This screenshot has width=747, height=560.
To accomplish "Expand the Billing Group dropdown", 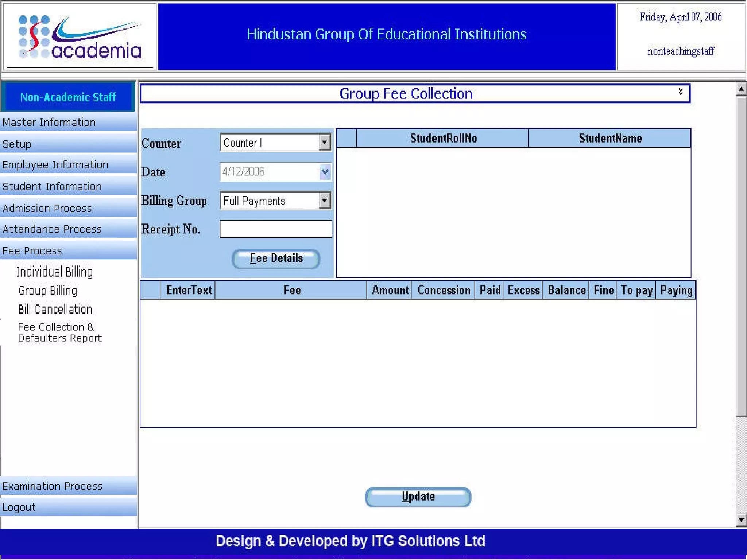I will 324,201.
